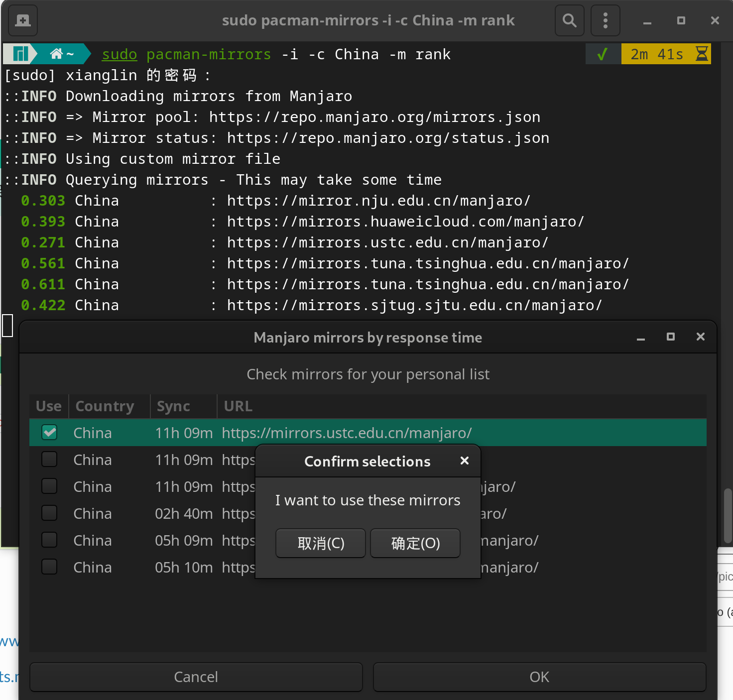Minimize Manjaro mirrors by response time window
The width and height of the screenshot is (733, 700).
[x=641, y=338]
